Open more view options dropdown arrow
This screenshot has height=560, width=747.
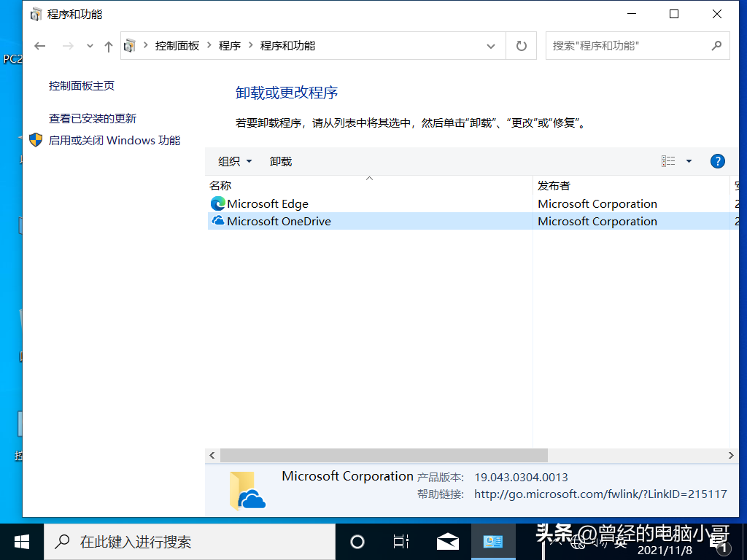coord(689,161)
